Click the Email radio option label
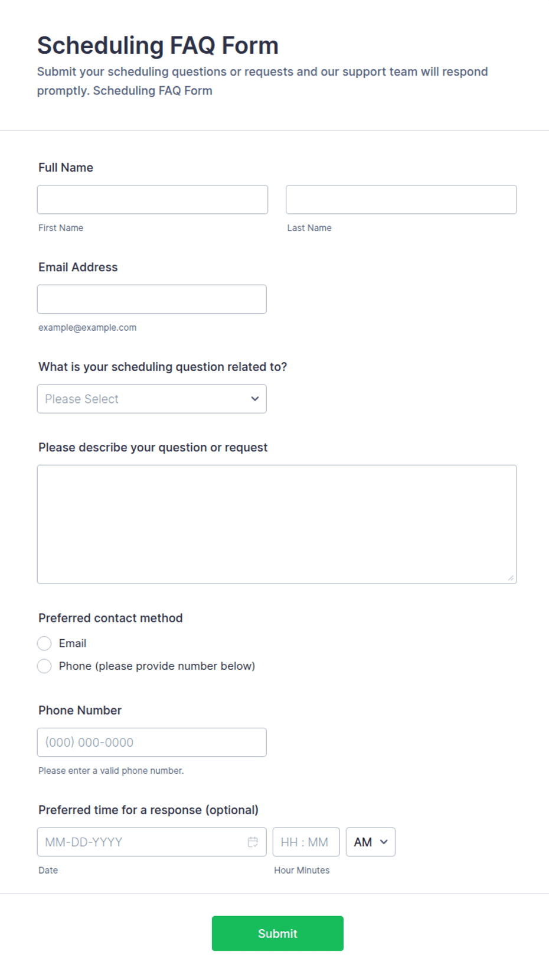 pyautogui.click(x=73, y=643)
